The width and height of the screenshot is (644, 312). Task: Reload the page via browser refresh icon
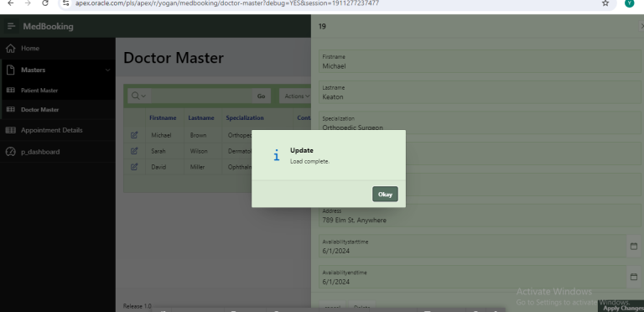[45, 3]
